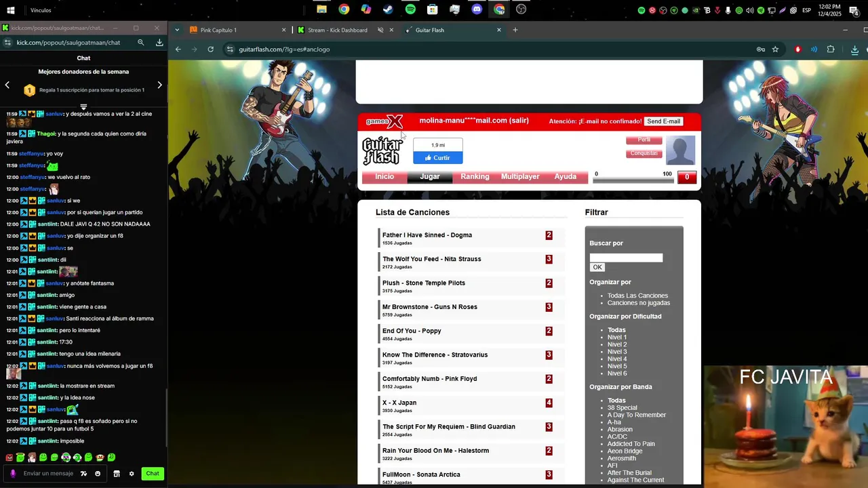This screenshot has height=488, width=868.
Task: Open a new browser tab
Action: (x=515, y=30)
